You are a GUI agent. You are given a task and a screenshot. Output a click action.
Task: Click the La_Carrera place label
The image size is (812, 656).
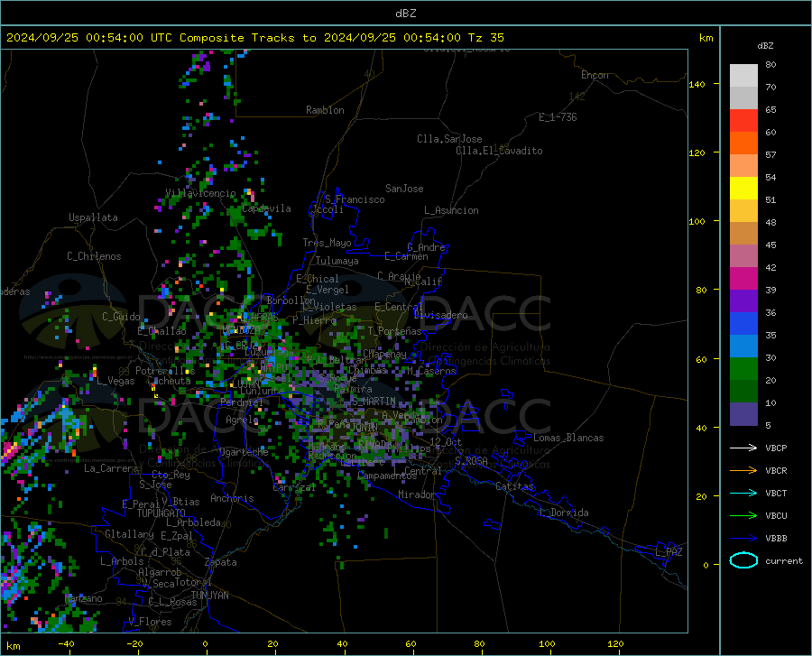[x=111, y=468]
